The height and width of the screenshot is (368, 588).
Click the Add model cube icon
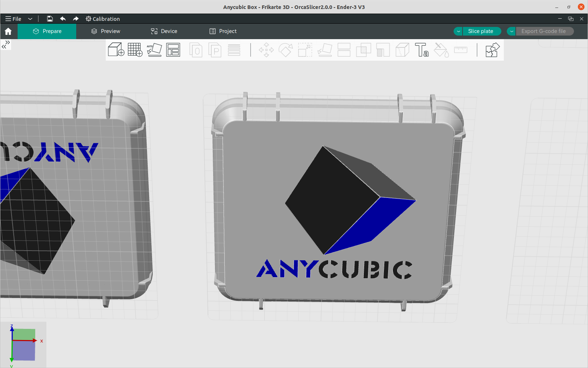tap(116, 50)
